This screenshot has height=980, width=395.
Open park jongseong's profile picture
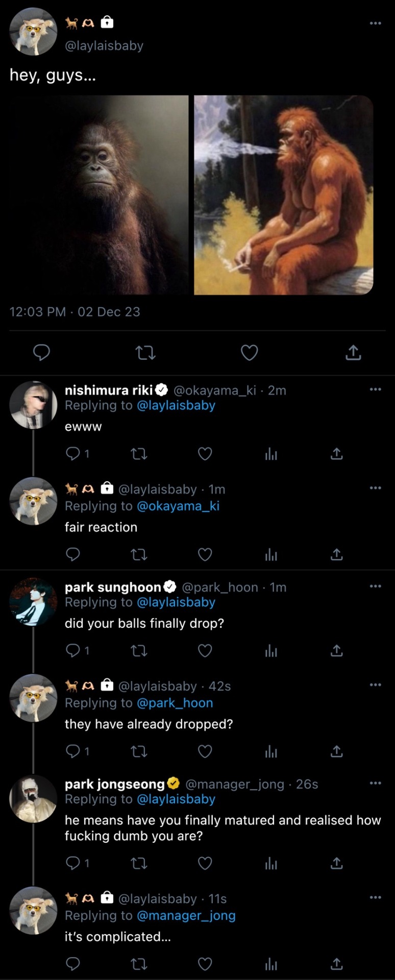(x=33, y=799)
